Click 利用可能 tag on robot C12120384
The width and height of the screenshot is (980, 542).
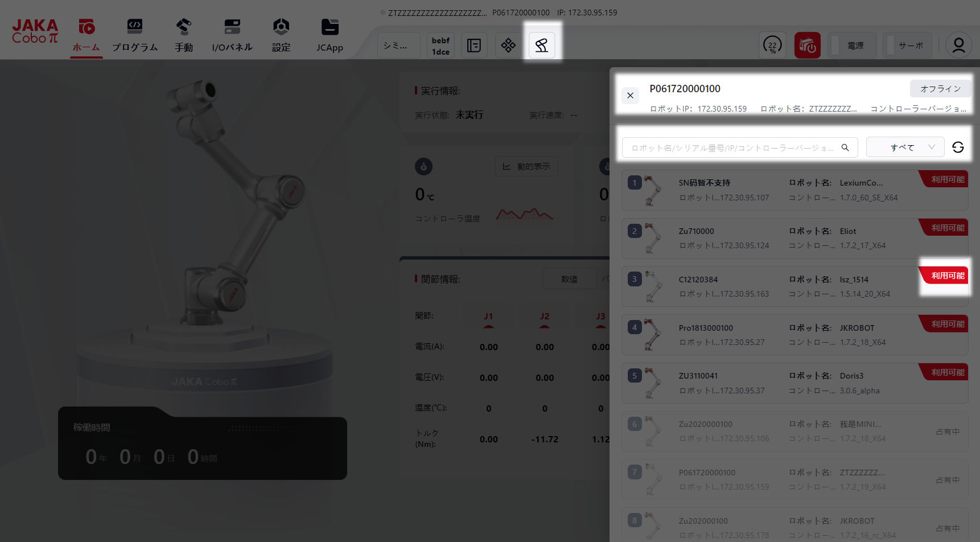click(x=947, y=276)
